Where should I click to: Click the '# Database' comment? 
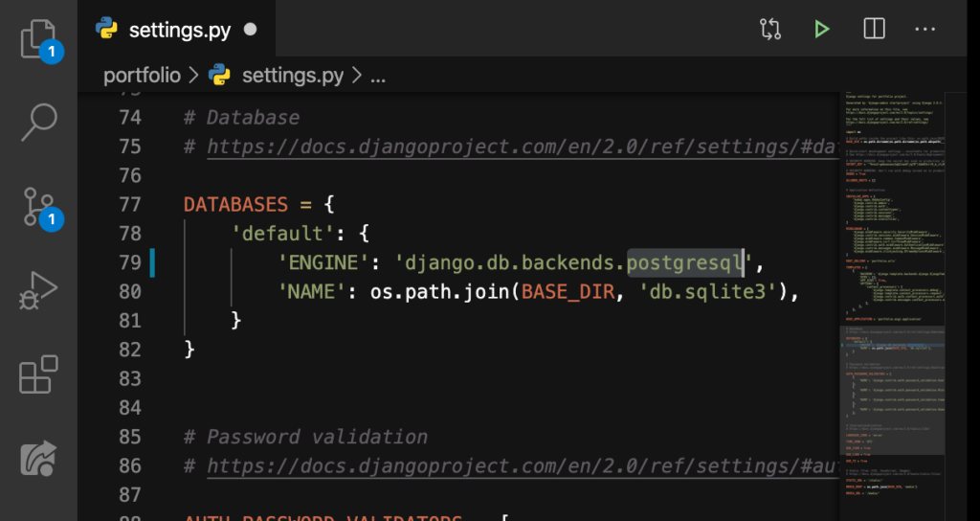pyautogui.click(x=241, y=118)
